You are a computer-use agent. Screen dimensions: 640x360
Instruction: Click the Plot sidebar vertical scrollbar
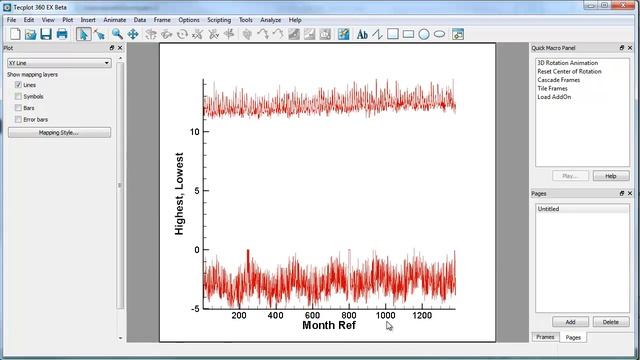(x=120, y=185)
